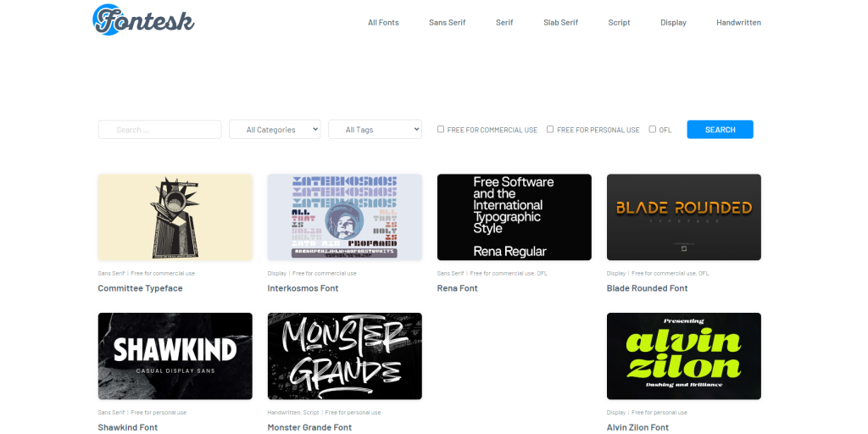This screenshot has height=434, width=868.
Task: Open Monster Grande preview image
Action: [x=345, y=356]
